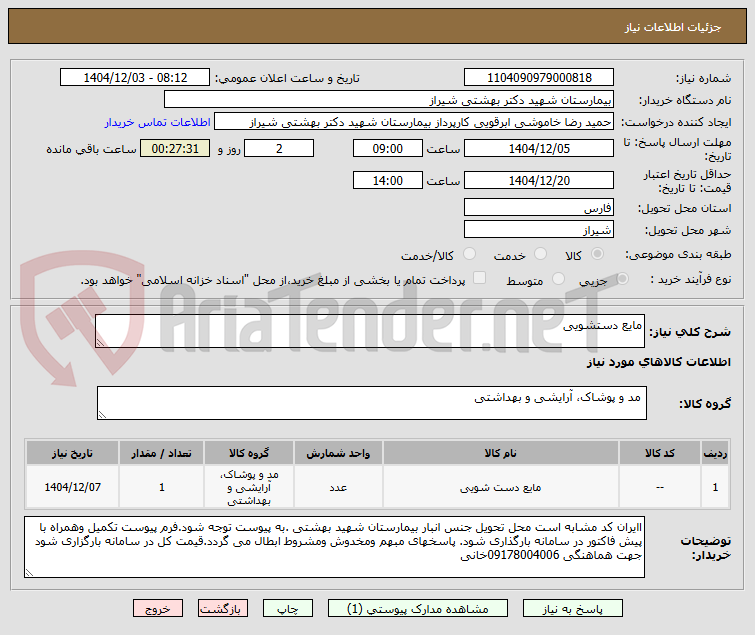Screen dimensions: 755x635
Task: Click the شرح کلی نیاز label
Action: click(690, 332)
